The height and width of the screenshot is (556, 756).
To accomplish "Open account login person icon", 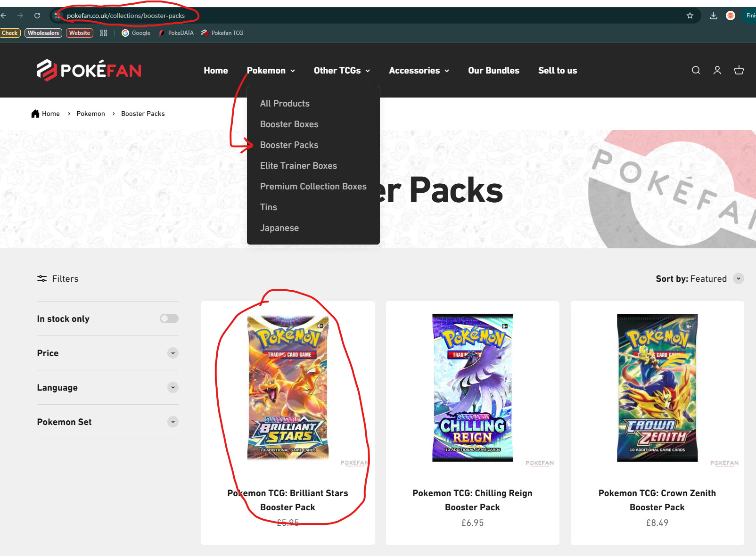I will click(717, 70).
